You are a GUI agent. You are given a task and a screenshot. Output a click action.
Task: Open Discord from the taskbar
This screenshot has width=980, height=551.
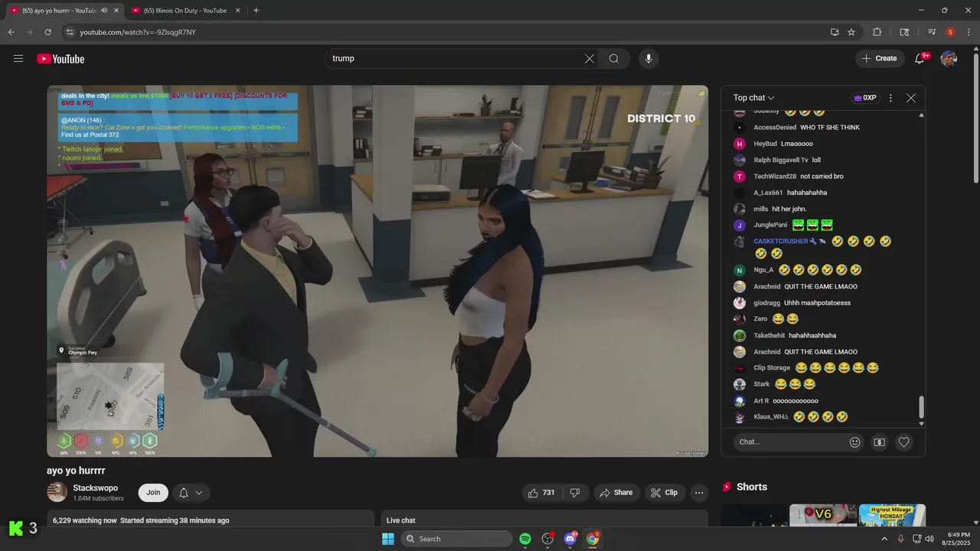[x=570, y=539]
